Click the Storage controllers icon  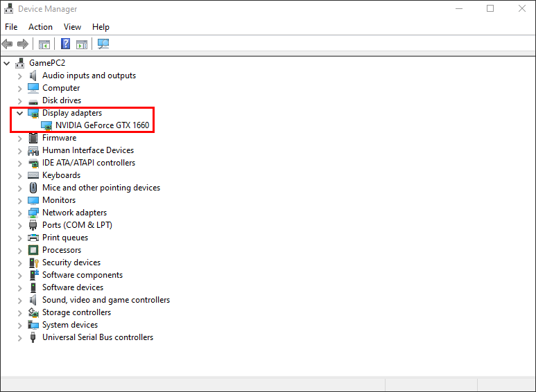pos(33,312)
